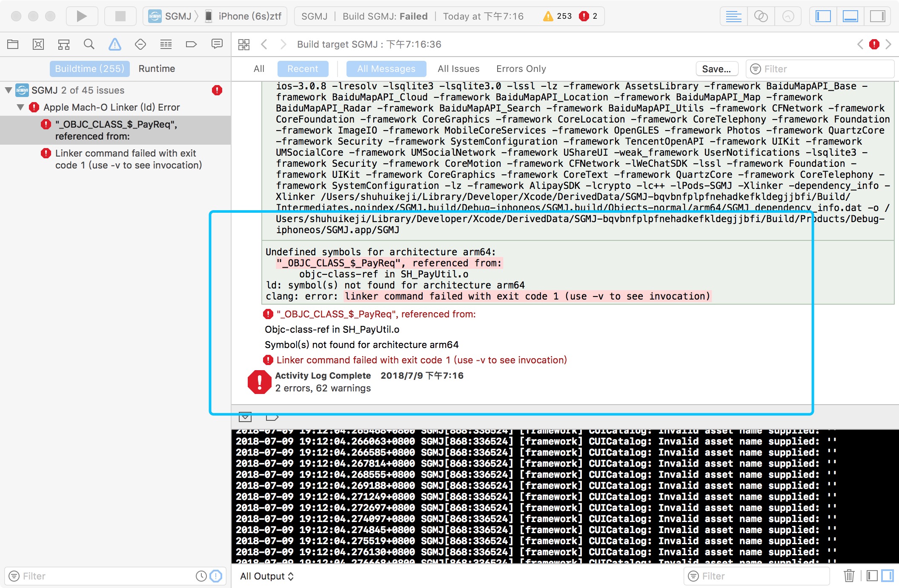The width and height of the screenshot is (899, 588).
Task: Jump to previous issue arrow
Action: coord(860,44)
